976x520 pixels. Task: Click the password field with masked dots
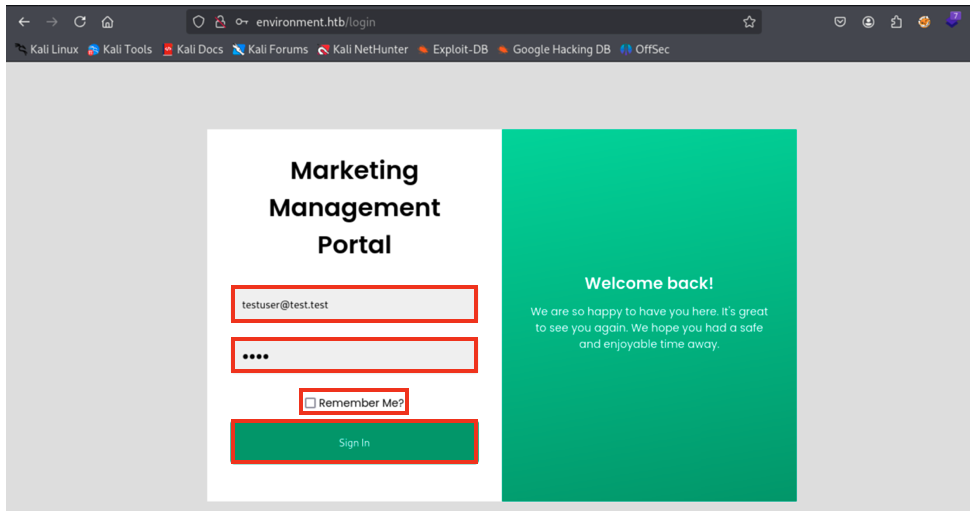pos(354,356)
